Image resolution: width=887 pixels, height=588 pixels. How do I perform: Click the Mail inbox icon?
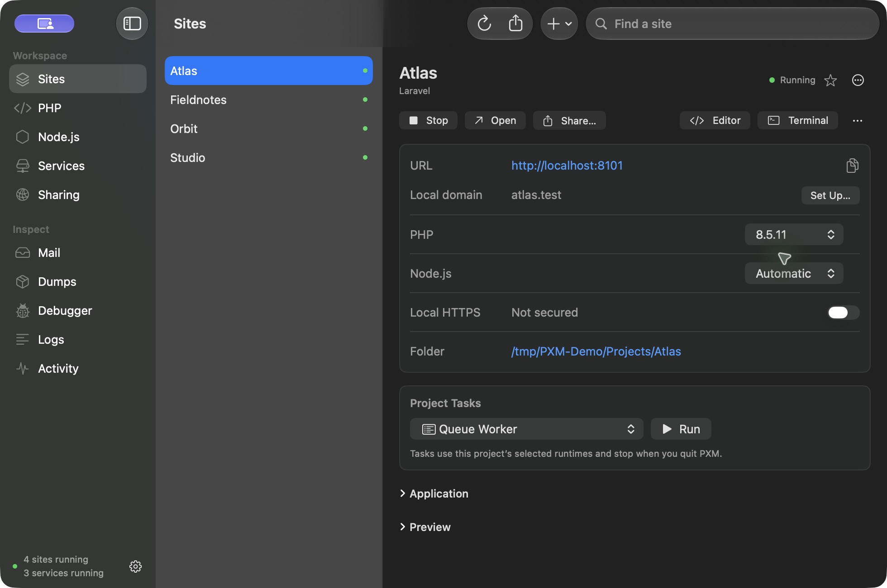pos(23,252)
